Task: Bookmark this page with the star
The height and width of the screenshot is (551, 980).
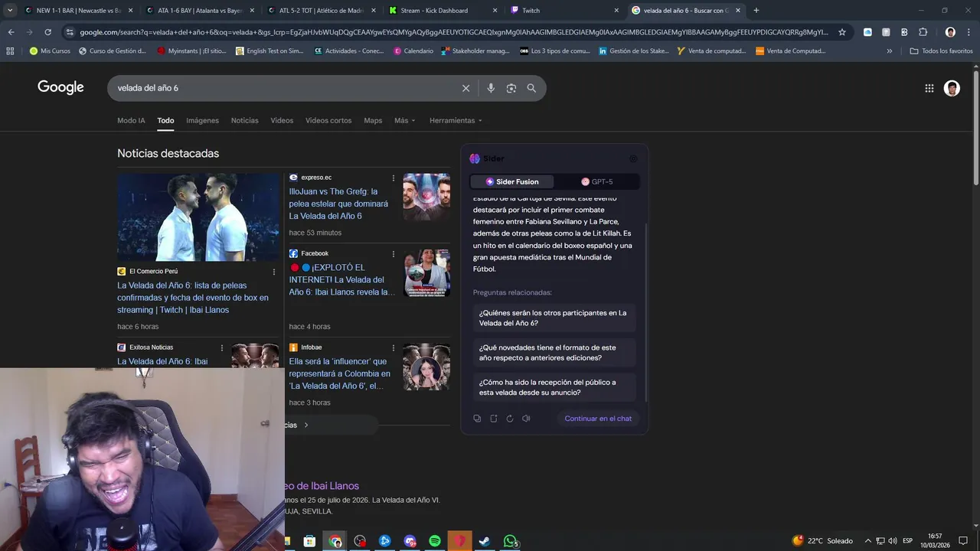Action: coord(842,32)
